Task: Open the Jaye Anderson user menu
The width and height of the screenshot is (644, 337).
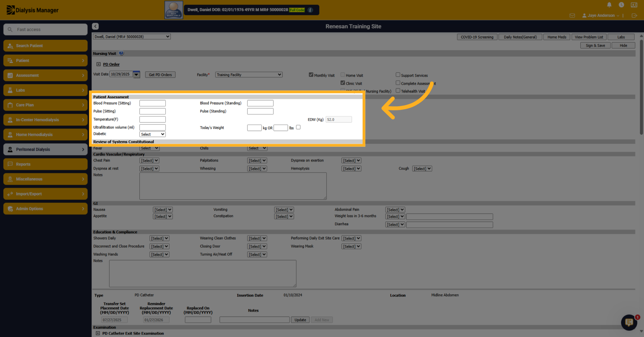Action: (x=601, y=16)
